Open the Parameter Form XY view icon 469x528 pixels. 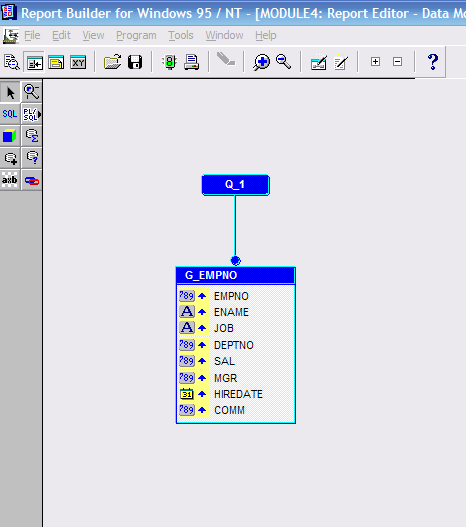pos(78,62)
